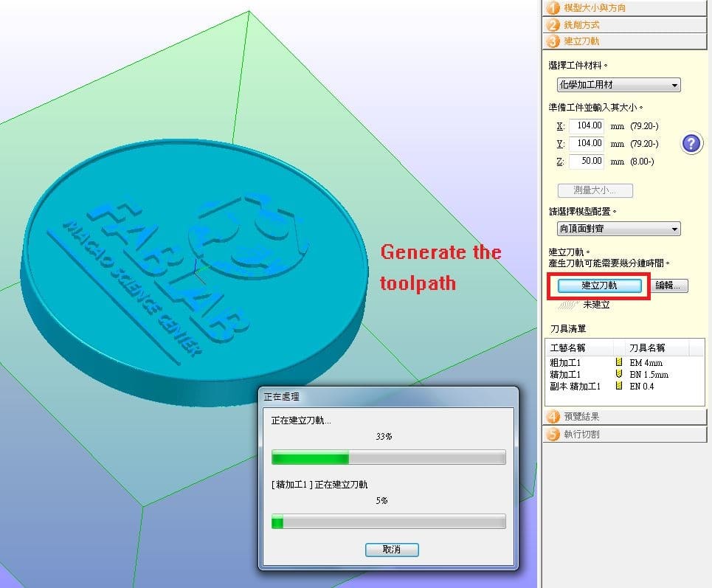Select 副本 精加工1 row in tool list
This screenshot has height=588, width=712.
coord(624,387)
